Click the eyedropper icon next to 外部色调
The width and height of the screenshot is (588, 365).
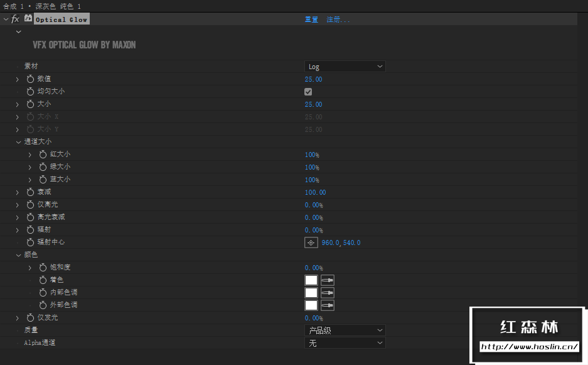327,305
